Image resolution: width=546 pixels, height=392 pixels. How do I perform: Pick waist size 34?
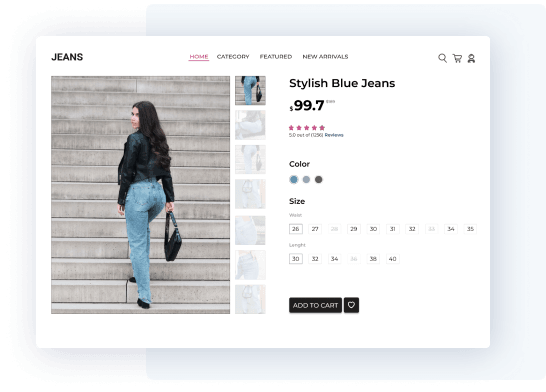click(x=451, y=229)
